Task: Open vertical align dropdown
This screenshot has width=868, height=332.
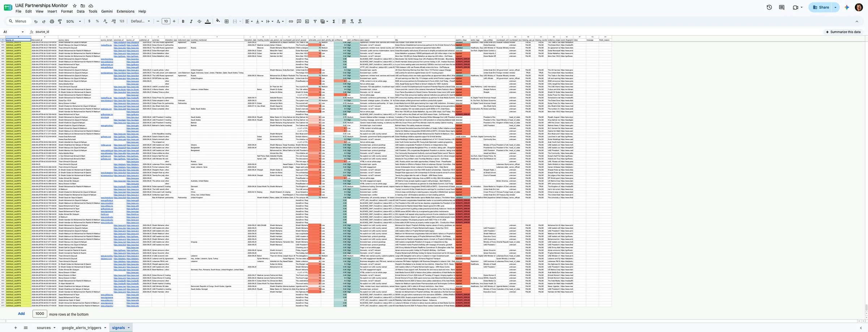Action: (x=259, y=21)
